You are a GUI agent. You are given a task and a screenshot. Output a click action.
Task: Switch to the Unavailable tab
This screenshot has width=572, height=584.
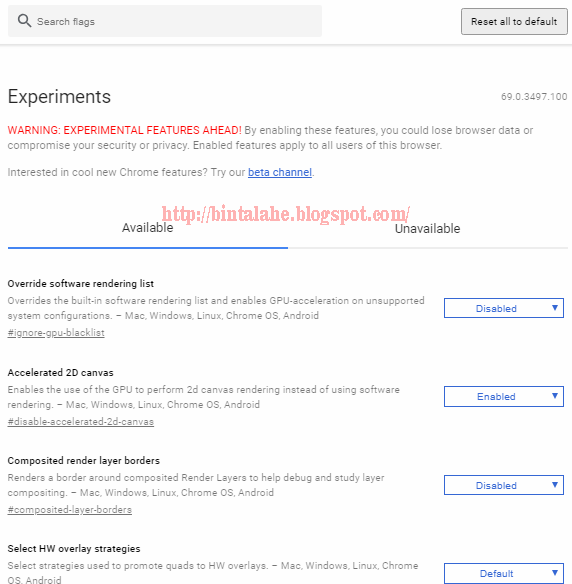[428, 228]
